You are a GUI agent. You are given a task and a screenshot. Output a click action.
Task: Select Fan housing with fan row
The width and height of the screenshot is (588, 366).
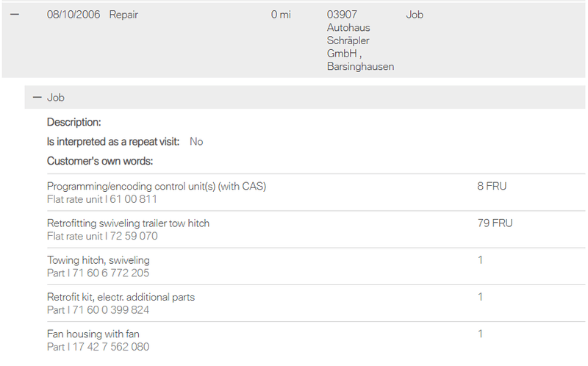(x=93, y=334)
